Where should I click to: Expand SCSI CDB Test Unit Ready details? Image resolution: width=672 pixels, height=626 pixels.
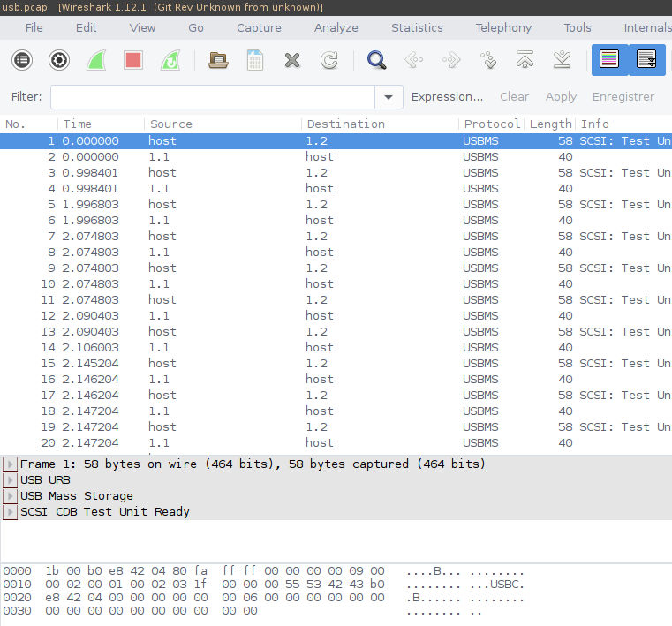11,512
